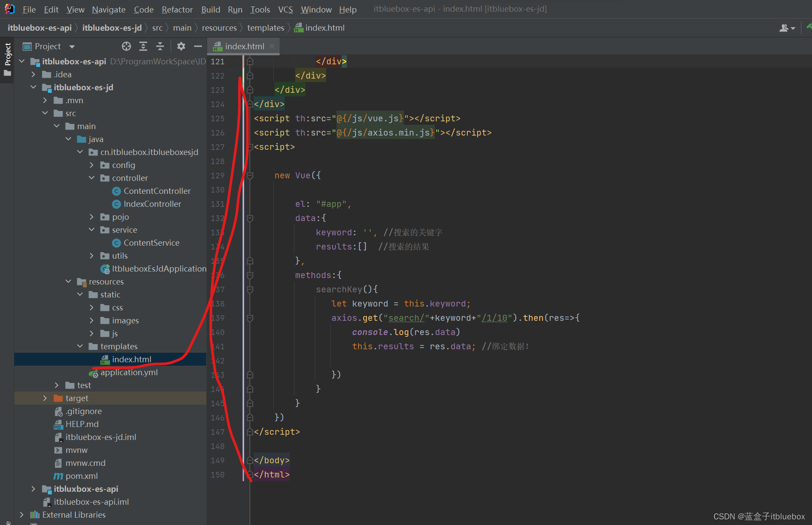Open the Tools menu
This screenshot has height=525, width=812.
pyautogui.click(x=260, y=9)
